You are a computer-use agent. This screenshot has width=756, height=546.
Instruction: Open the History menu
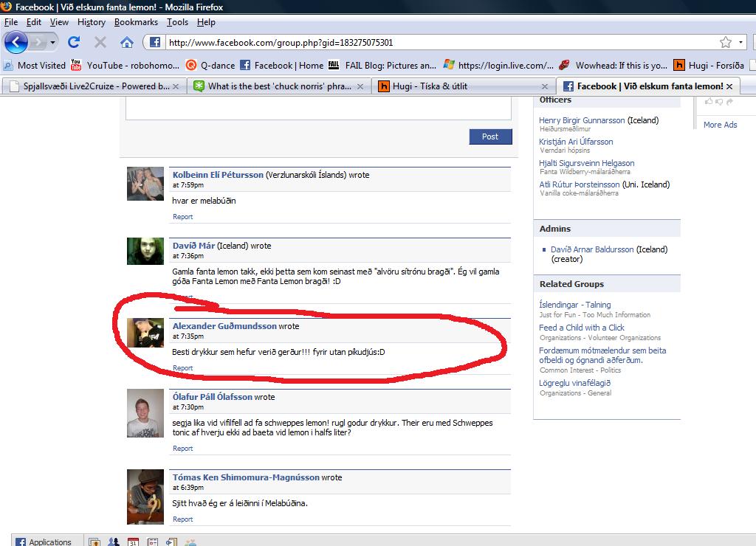point(91,22)
